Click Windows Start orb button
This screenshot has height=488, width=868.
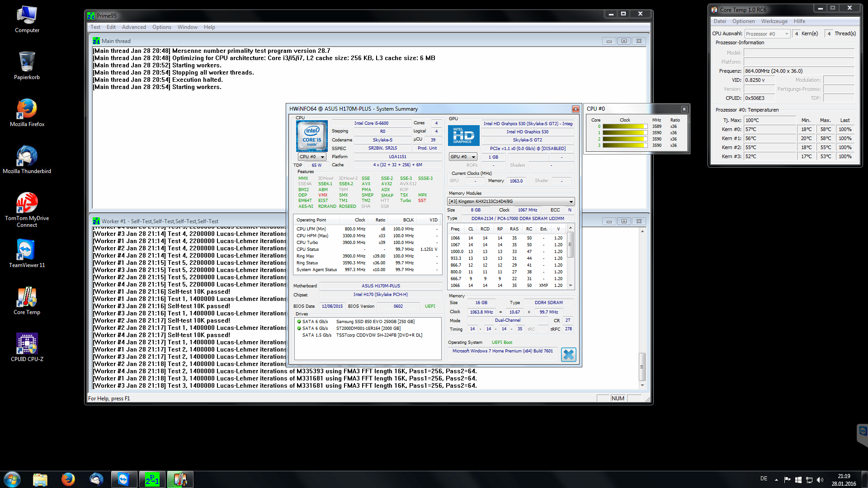tap(12, 479)
